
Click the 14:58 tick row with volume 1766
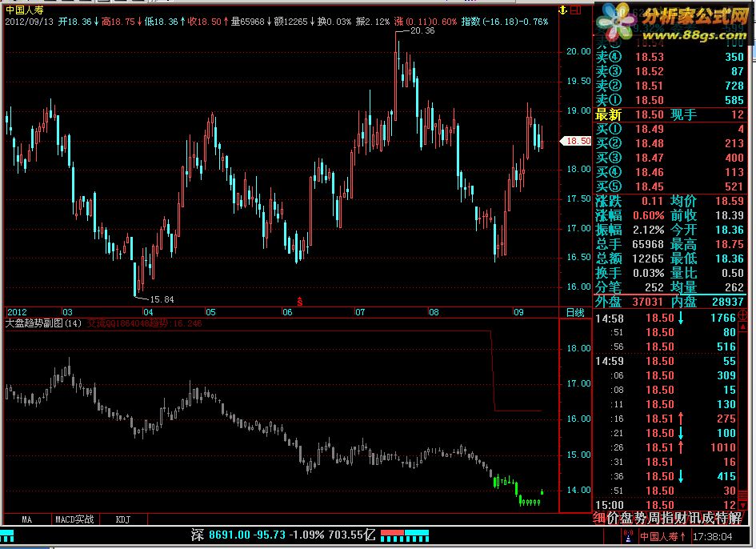[666, 319]
